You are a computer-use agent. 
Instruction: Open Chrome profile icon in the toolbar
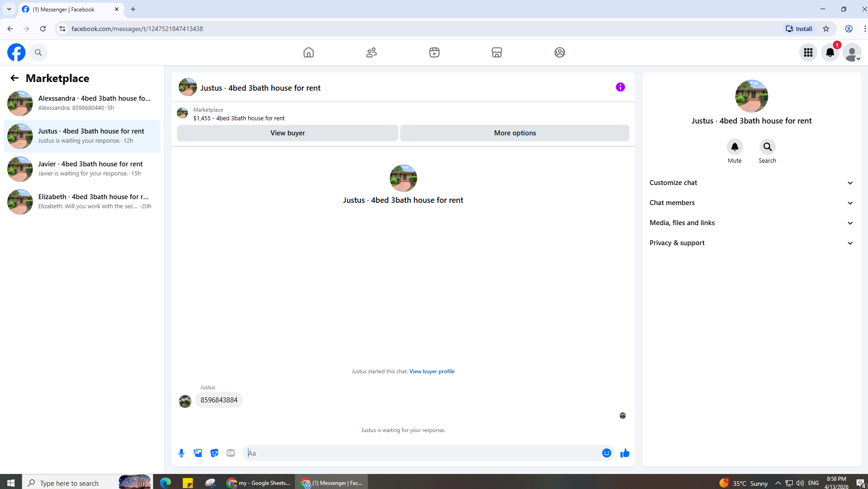point(849,29)
